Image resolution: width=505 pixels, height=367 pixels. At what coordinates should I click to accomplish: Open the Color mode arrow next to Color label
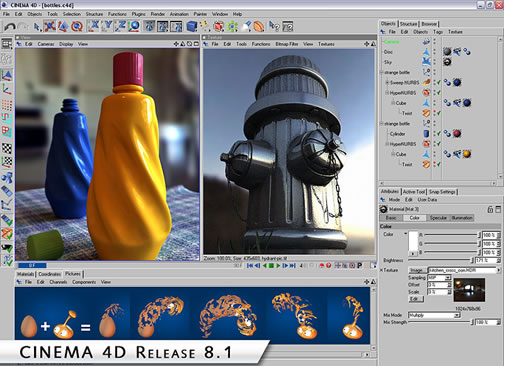(406, 234)
